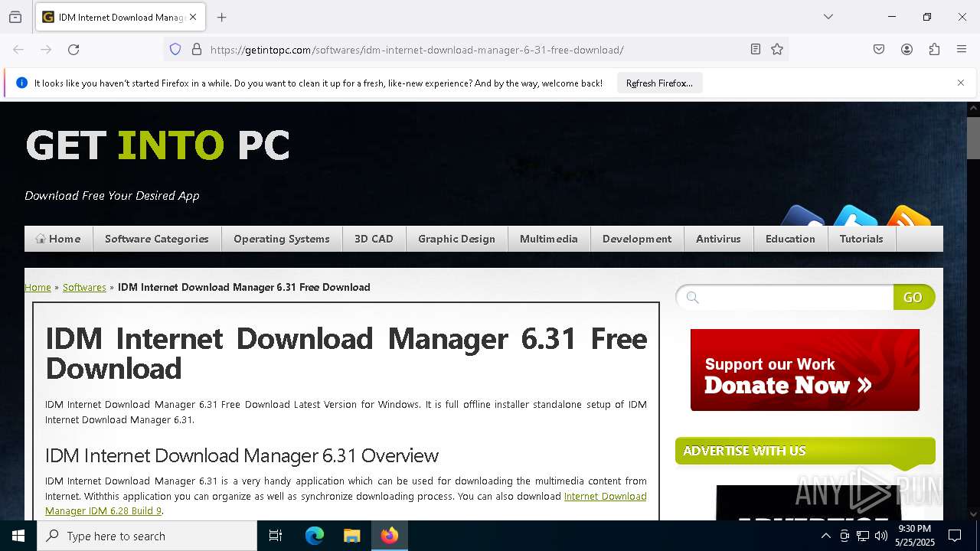Dismiss the Firefox refresh notification bar
This screenshot has height=551, width=980.
click(x=961, y=83)
